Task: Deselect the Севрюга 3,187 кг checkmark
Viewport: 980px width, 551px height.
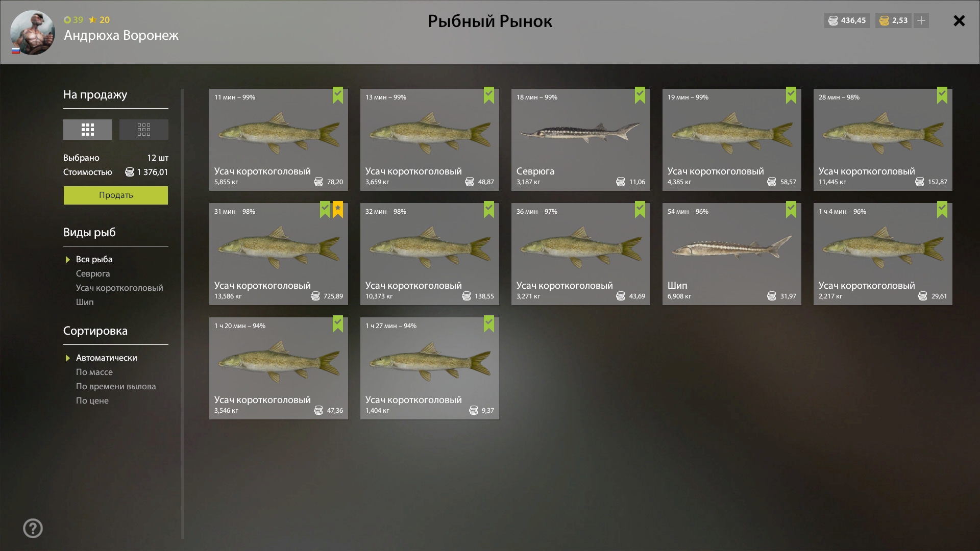Action: point(640,95)
